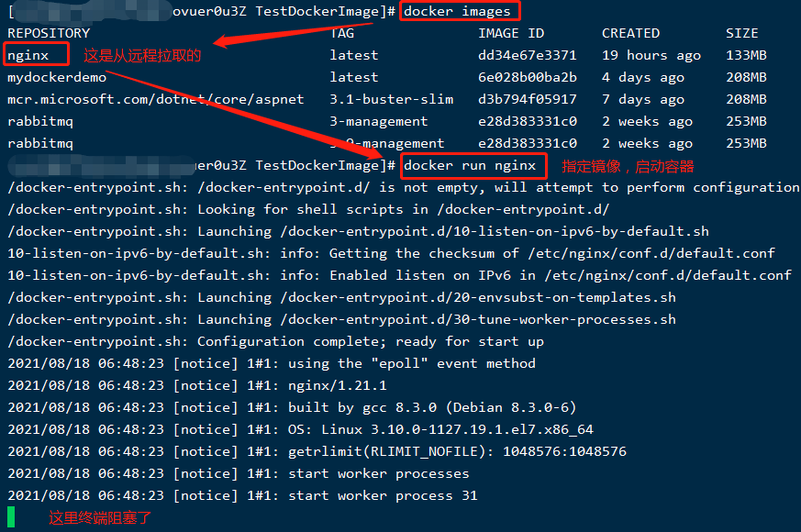Click the mydockerdemo repository entry

[57, 78]
